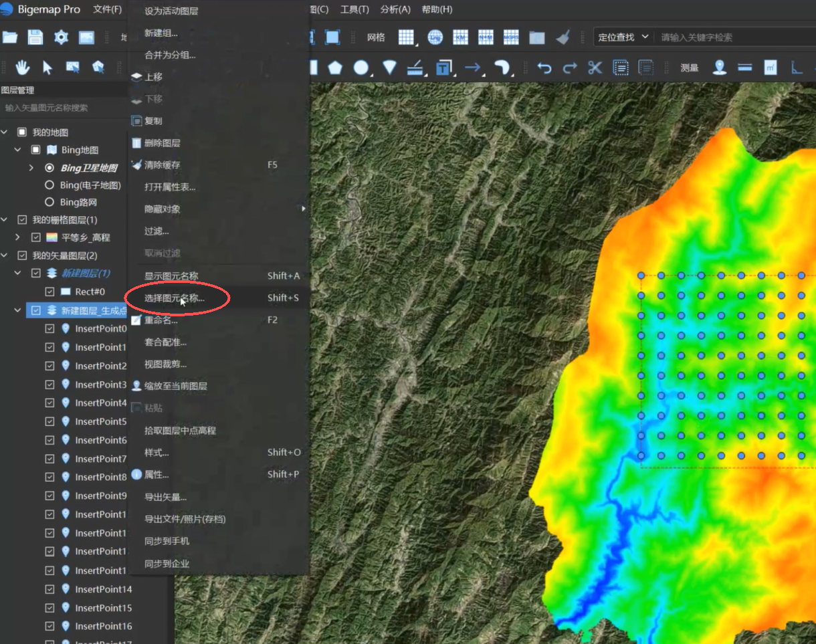The image size is (816, 644).
Task: Toggle checkbox for 我的栅格图层(1)
Action: click(x=22, y=220)
